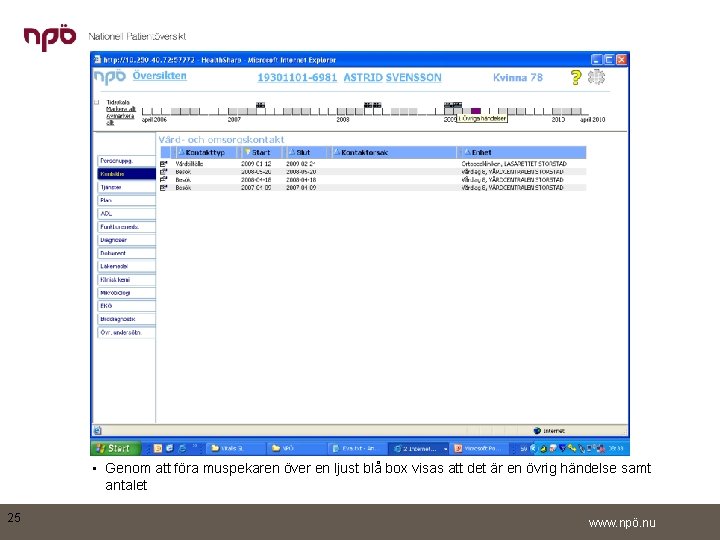Click the nationell patientöversikt npö logo on the slide

pyautogui.click(x=50, y=38)
